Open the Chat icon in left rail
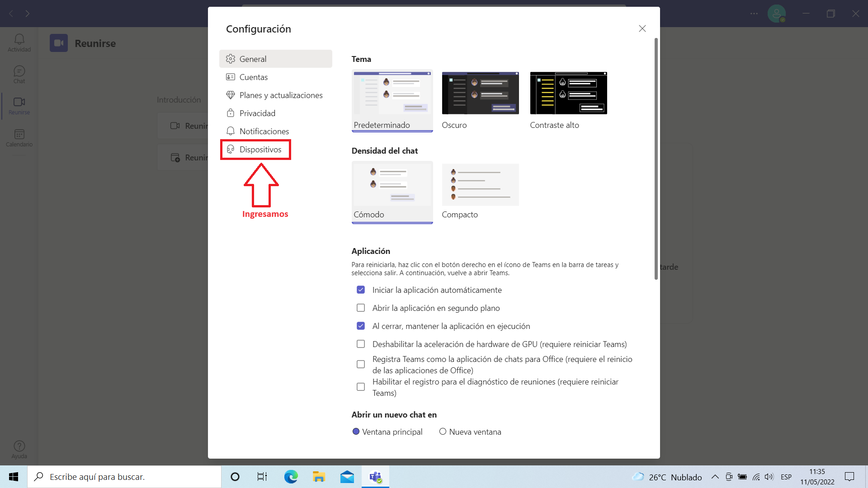868x488 pixels. 19,75
